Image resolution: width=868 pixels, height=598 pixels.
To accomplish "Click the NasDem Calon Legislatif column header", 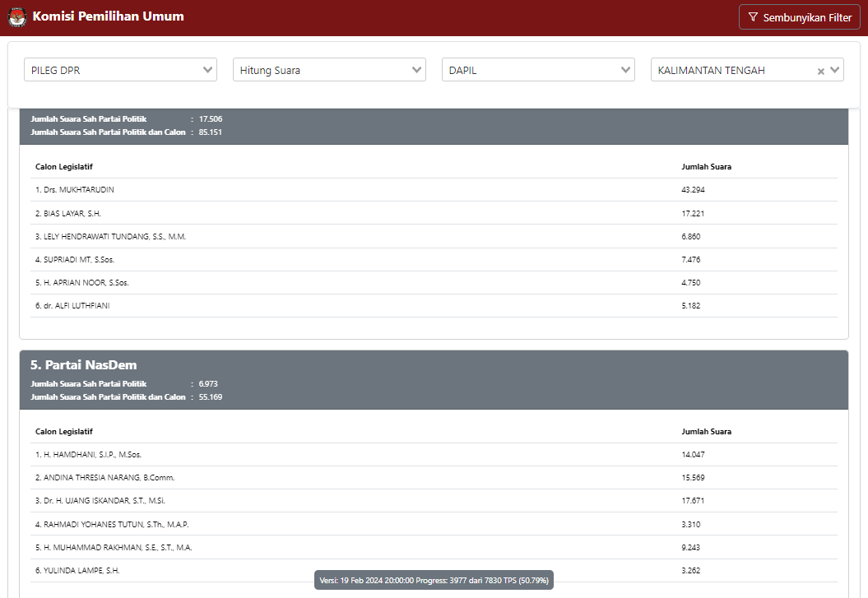I will (64, 431).
